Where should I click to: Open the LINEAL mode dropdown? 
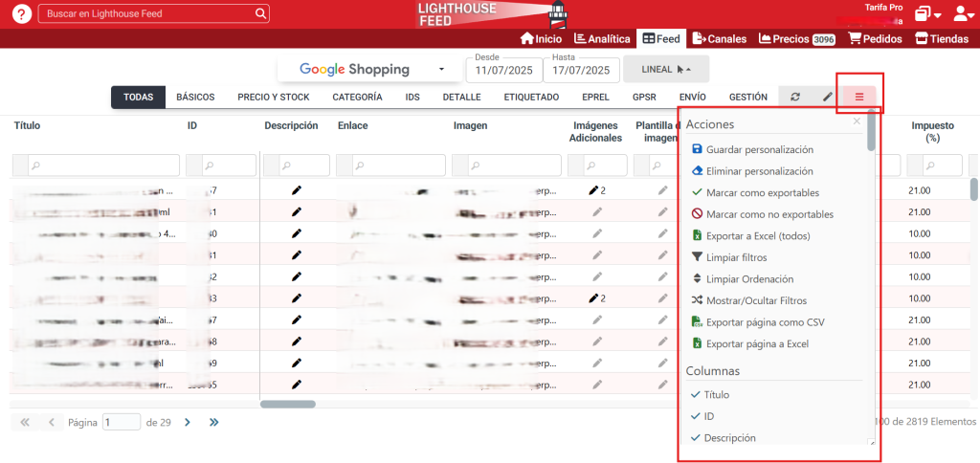(x=666, y=70)
